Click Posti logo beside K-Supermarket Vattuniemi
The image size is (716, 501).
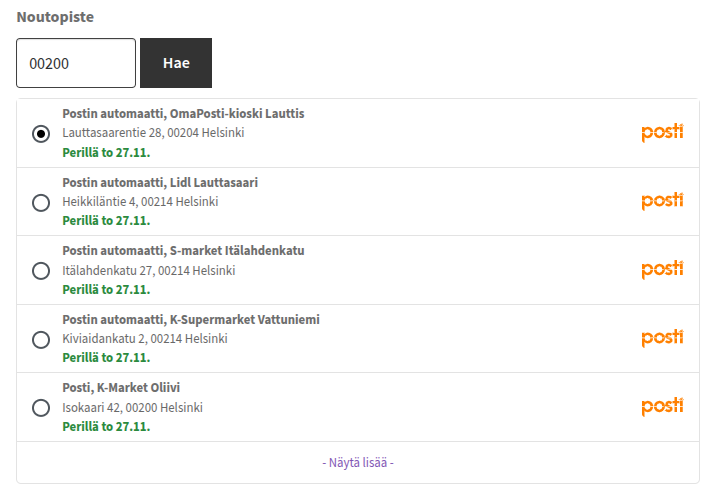(x=662, y=338)
